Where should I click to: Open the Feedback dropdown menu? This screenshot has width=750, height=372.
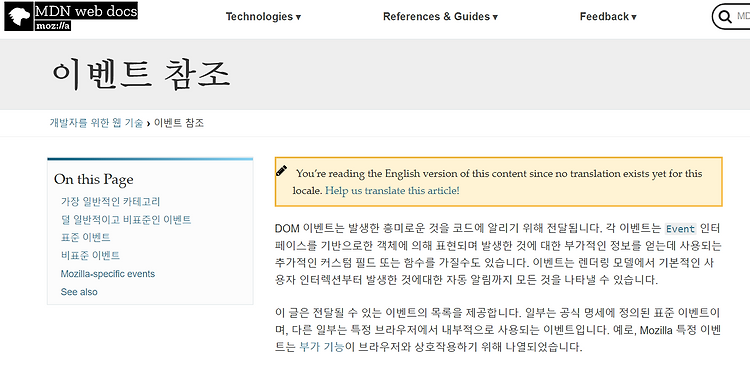click(x=608, y=17)
